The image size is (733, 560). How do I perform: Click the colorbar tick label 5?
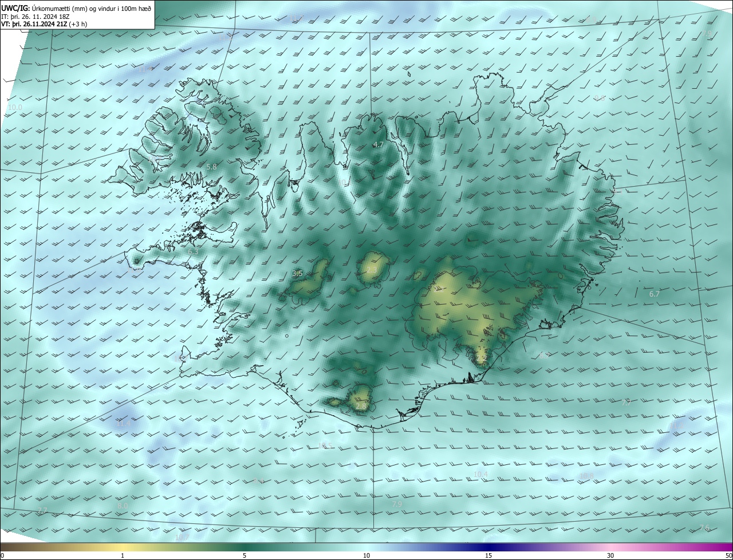(x=245, y=555)
